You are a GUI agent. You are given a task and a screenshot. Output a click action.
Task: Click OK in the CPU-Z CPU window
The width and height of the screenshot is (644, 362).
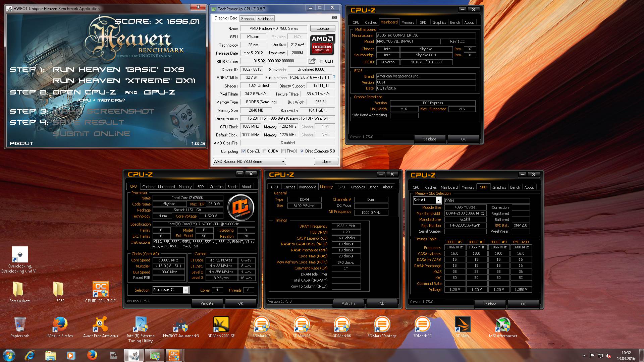pyautogui.click(x=240, y=303)
